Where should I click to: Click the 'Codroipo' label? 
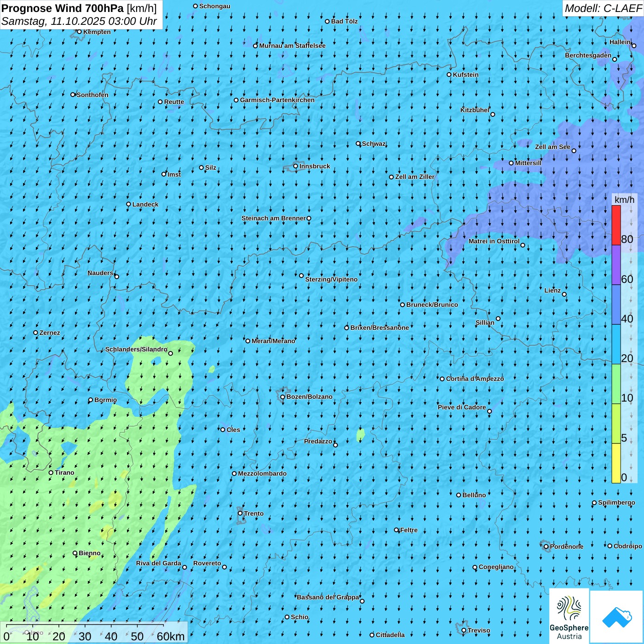pos(628,546)
